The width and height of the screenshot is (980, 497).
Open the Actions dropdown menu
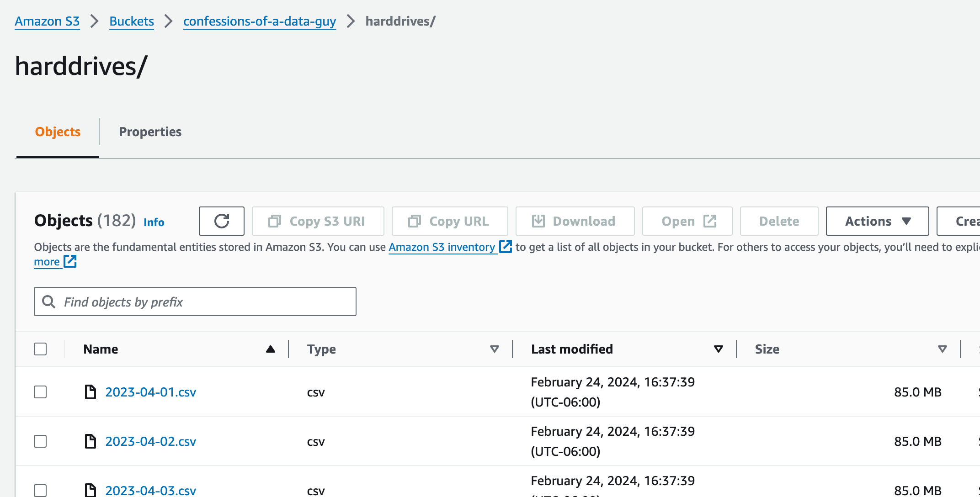(877, 221)
